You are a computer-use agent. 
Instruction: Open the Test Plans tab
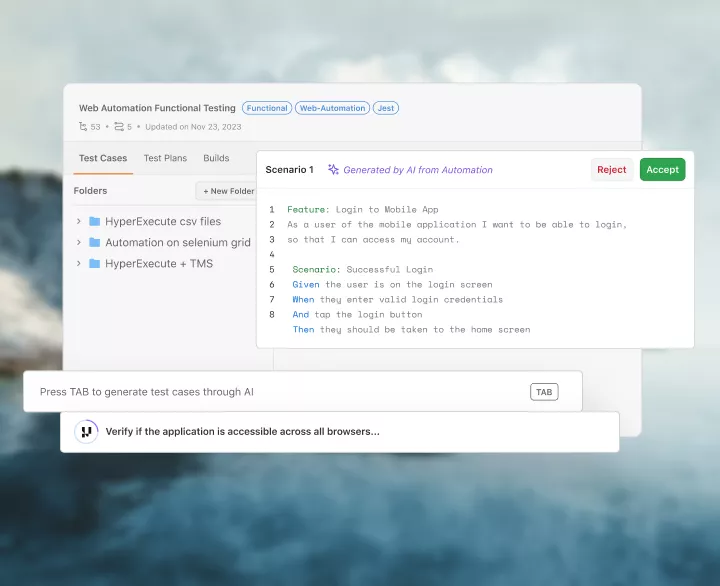tap(165, 158)
